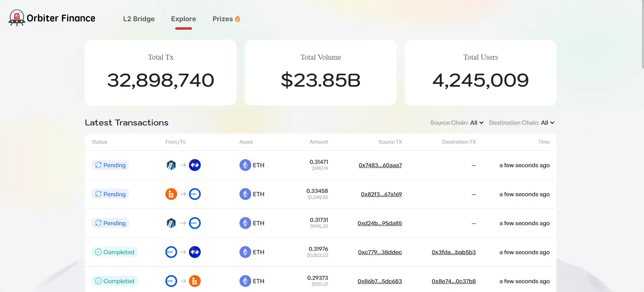Screen dimensions: 644x292
Task: Open destination transaction 0x3fda...bab5b3
Action: (x=453, y=252)
